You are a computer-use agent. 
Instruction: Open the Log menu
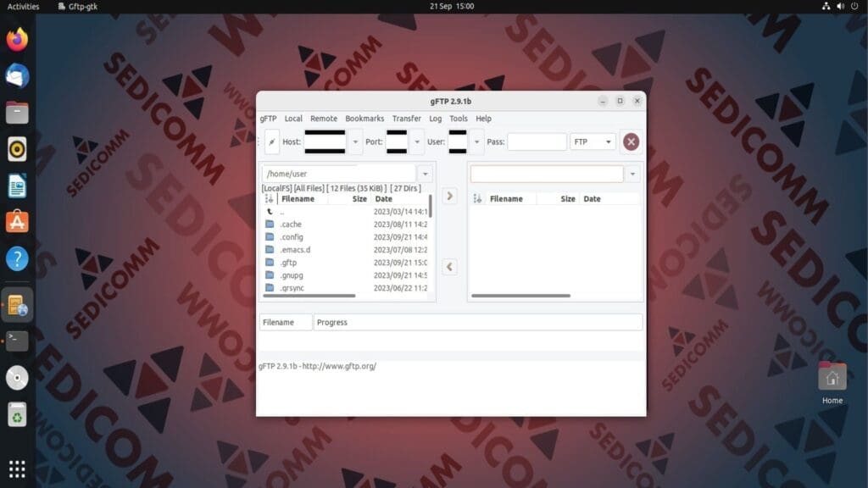click(436, 119)
